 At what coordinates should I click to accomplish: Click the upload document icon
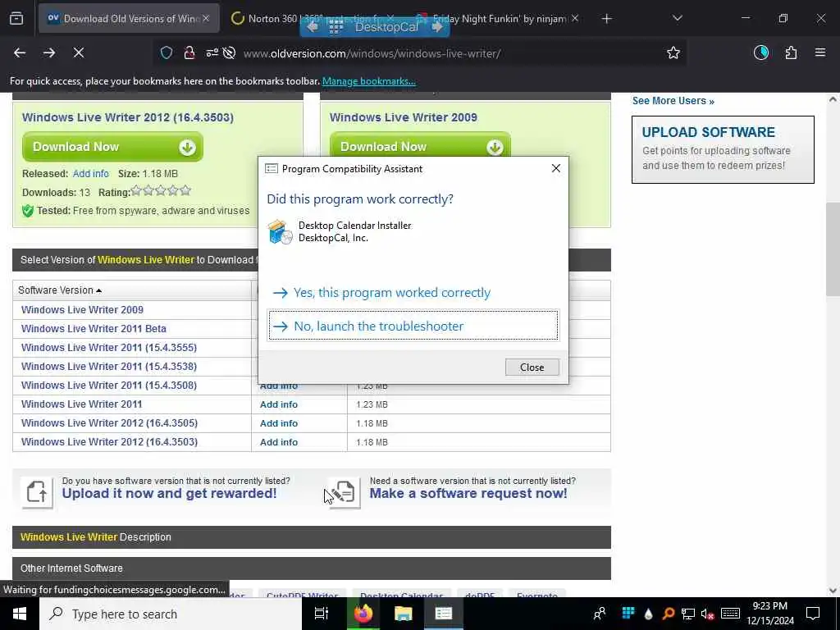click(x=38, y=492)
